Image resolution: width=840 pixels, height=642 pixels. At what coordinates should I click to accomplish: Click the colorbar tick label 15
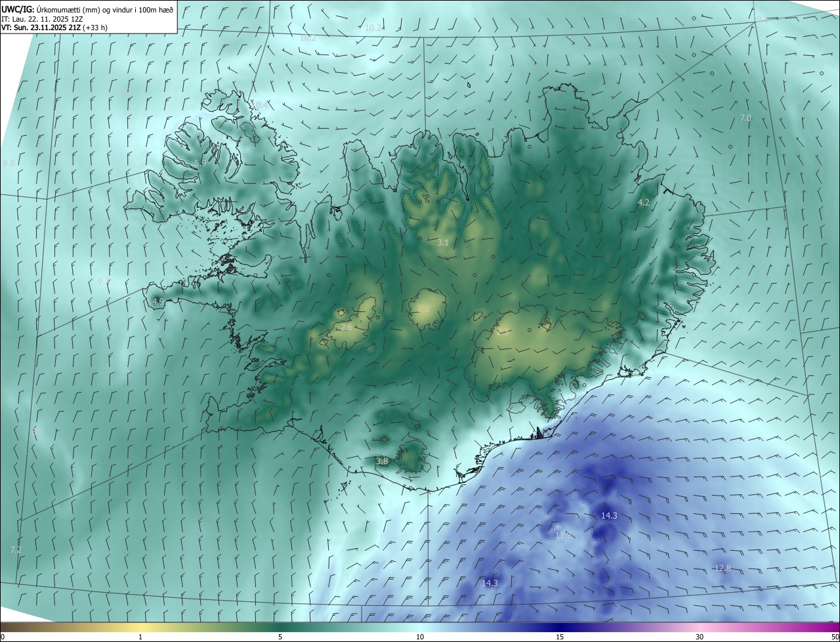tap(560, 637)
